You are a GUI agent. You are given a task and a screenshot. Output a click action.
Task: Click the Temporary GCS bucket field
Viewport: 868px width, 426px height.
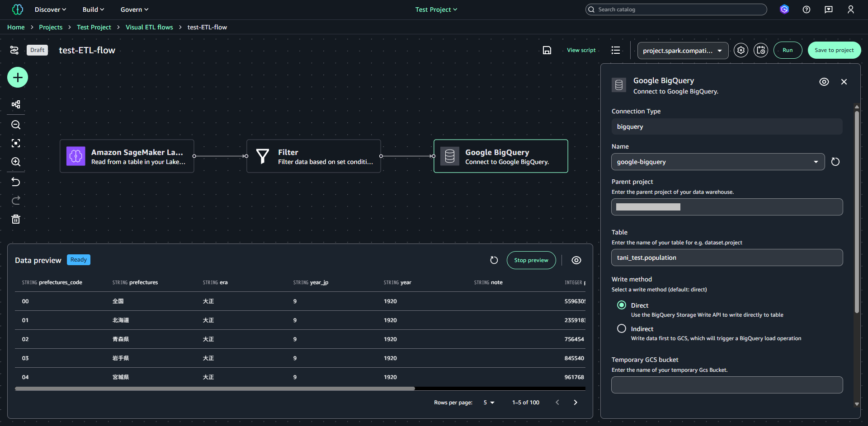click(x=727, y=385)
